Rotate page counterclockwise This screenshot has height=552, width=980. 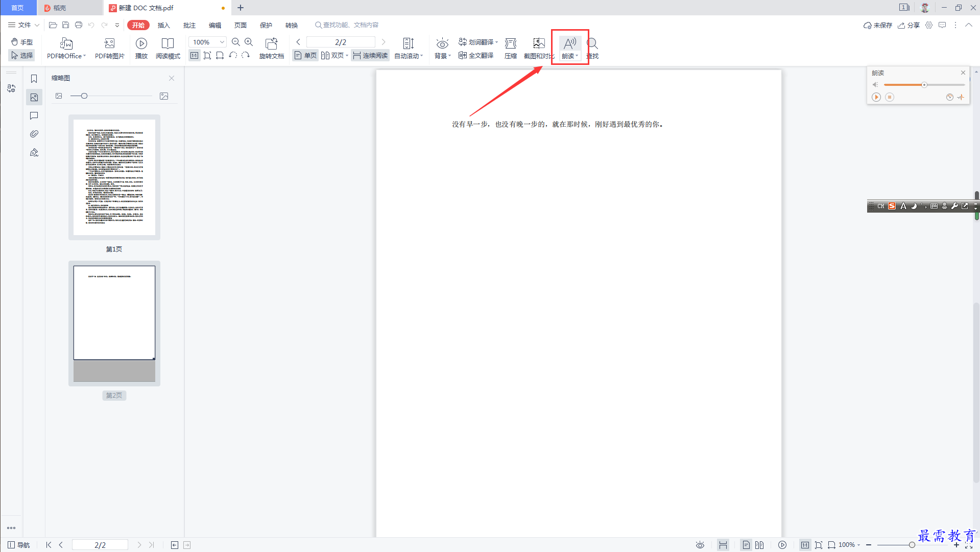click(x=233, y=55)
